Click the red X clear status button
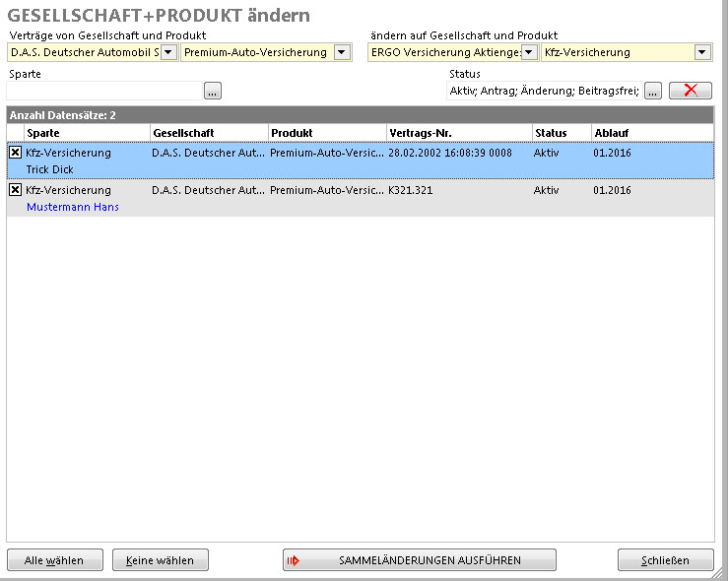 pyautogui.click(x=690, y=91)
